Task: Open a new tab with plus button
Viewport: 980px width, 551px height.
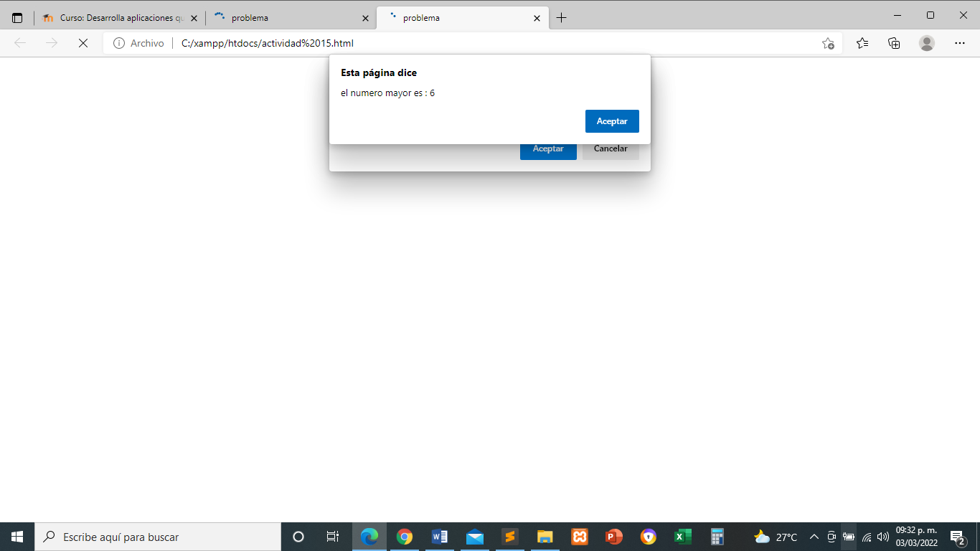Action: click(561, 18)
